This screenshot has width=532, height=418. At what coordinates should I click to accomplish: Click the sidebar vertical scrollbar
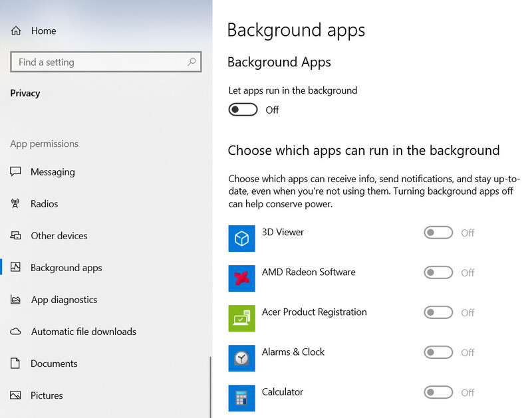(x=210, y=387)
